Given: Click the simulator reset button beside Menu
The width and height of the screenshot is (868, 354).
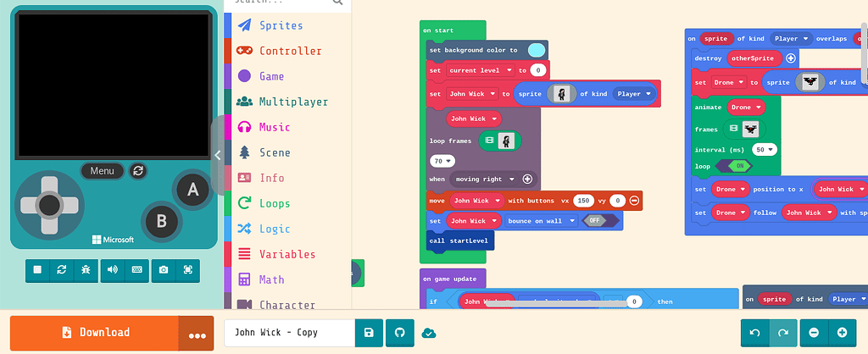Looking at the screenshot, I should point(138,171).
